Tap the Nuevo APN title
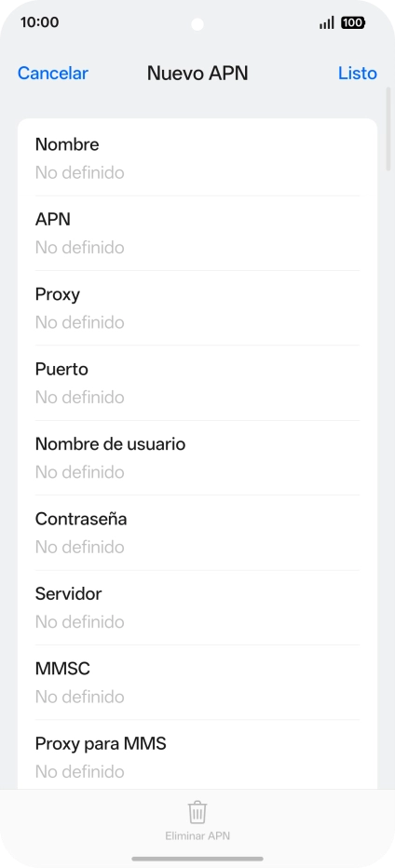The image size is (395, 868). (197, 73)
